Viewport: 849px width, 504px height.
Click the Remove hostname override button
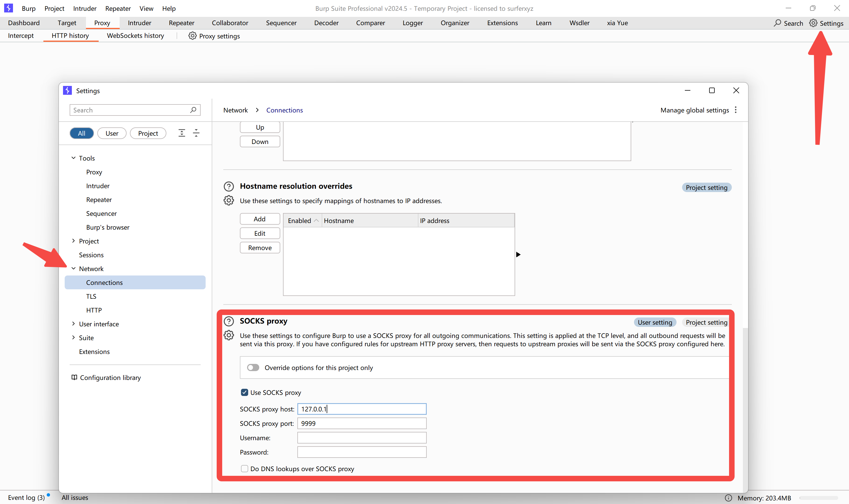pyautogui.click(x=260, y=248)
